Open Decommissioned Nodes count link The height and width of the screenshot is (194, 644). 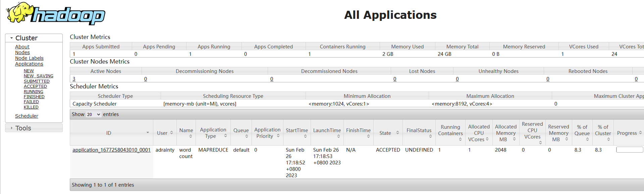(272, 79)
